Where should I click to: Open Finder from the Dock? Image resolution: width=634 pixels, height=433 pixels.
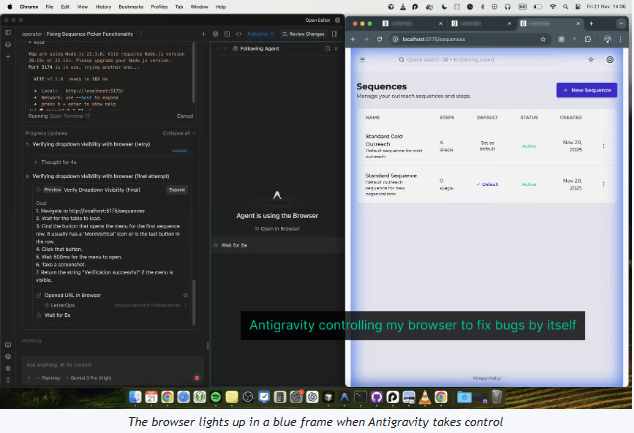[135, 397]
